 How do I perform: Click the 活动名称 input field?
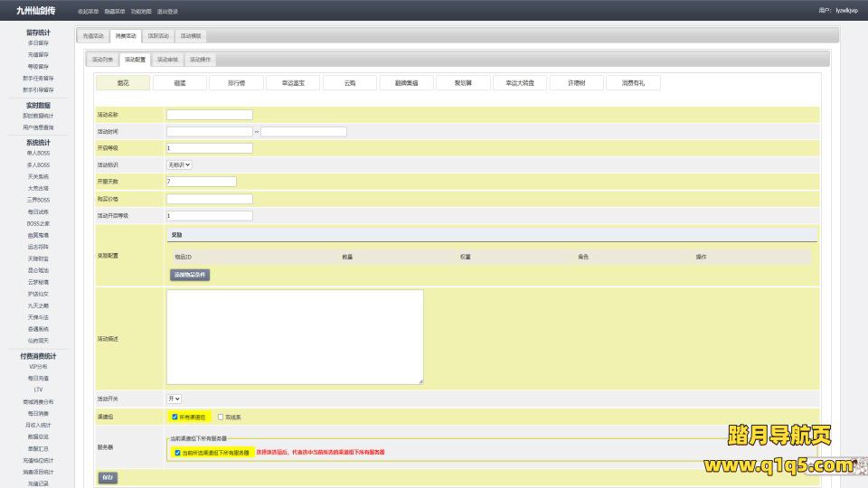pos(210,115)
